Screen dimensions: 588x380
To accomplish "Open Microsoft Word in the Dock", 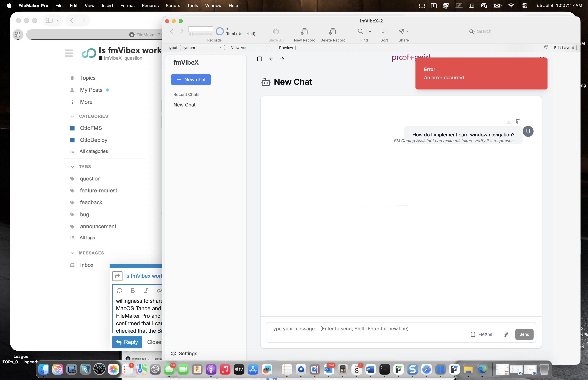I will coord(370,369).
